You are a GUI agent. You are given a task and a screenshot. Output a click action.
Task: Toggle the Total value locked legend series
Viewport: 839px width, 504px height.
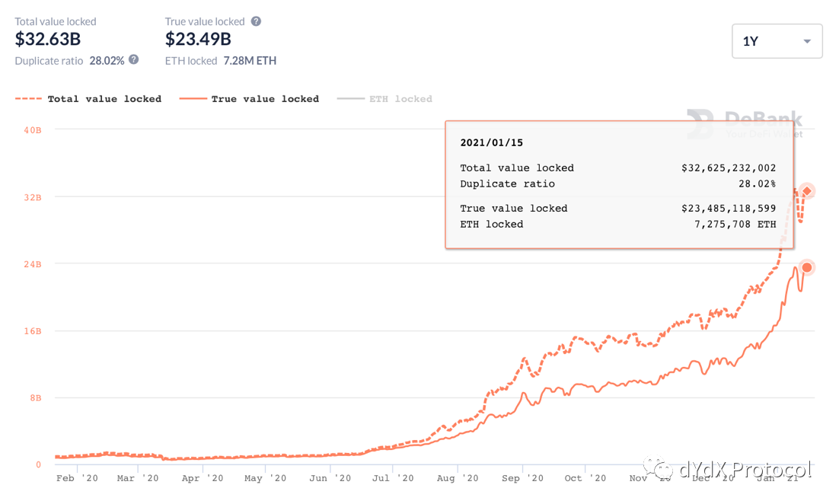tap(104, 99)
